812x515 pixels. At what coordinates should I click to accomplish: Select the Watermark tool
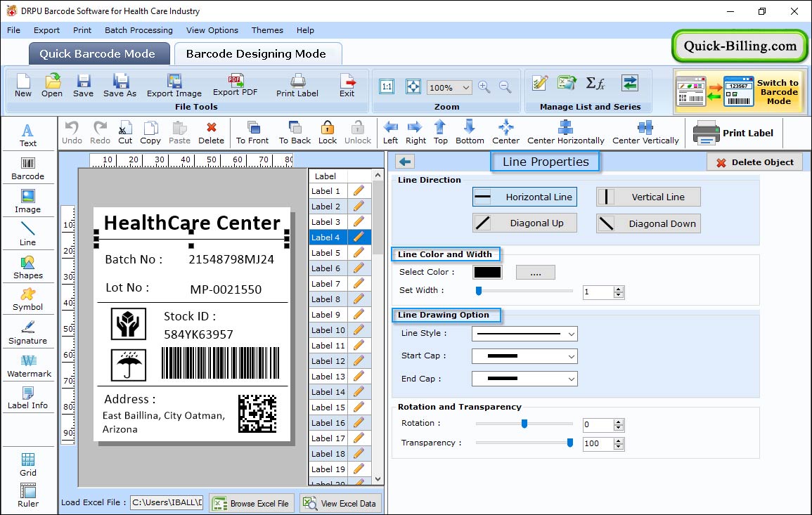tap(29, 366)
